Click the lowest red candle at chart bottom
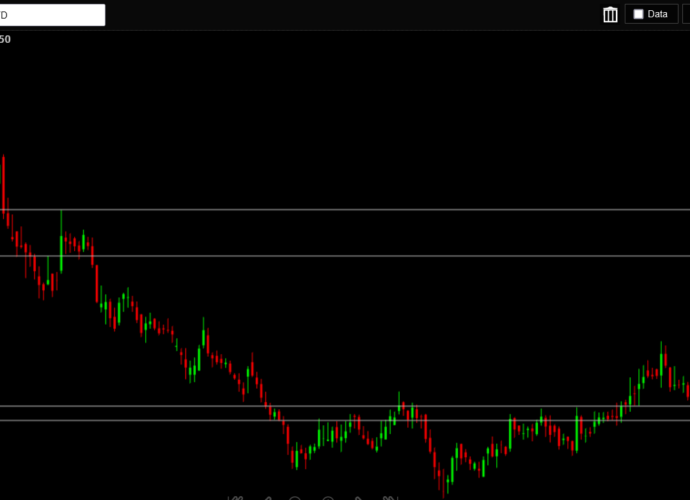Viewport: 690px width, 500px height. (444, 485)
